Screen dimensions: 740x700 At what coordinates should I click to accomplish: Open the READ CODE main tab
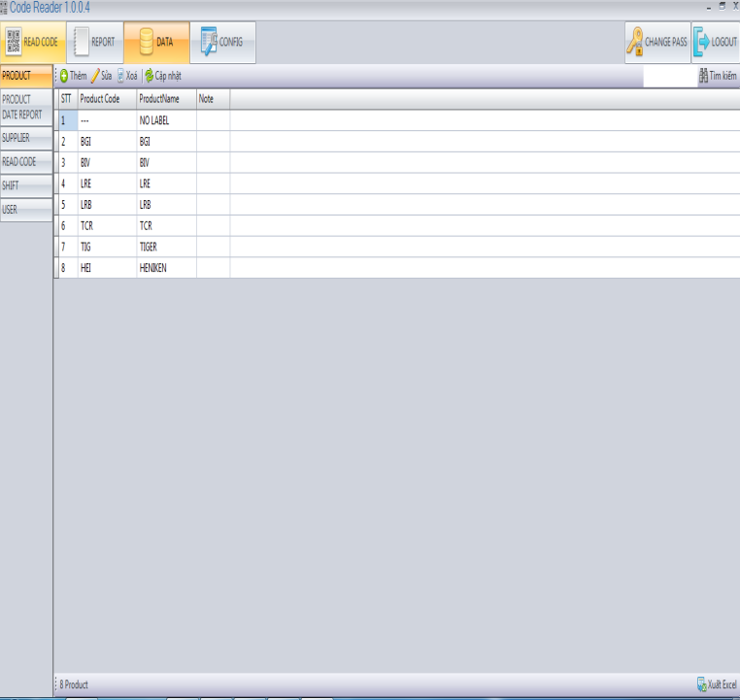pyautogui.click(x=33, y=43)
